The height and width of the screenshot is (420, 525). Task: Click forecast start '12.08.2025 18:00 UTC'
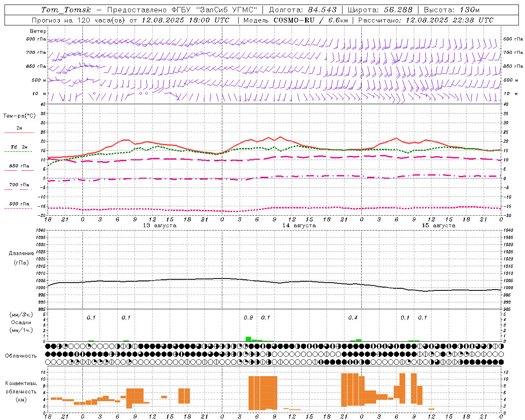[x=185, y=20]
